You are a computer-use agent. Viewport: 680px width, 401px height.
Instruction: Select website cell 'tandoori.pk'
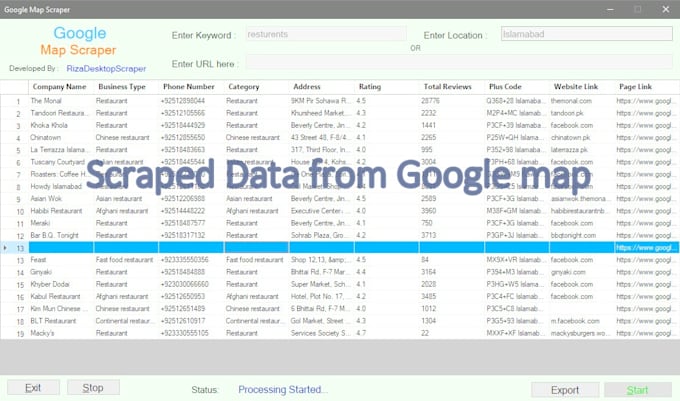coord(582,113)
